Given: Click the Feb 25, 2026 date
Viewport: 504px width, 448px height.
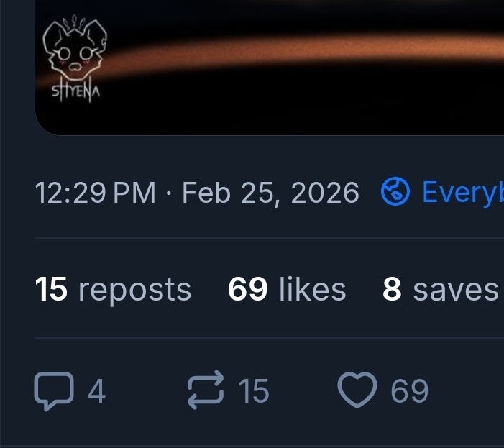Looking at the screenshot, I should pos(270,193).
